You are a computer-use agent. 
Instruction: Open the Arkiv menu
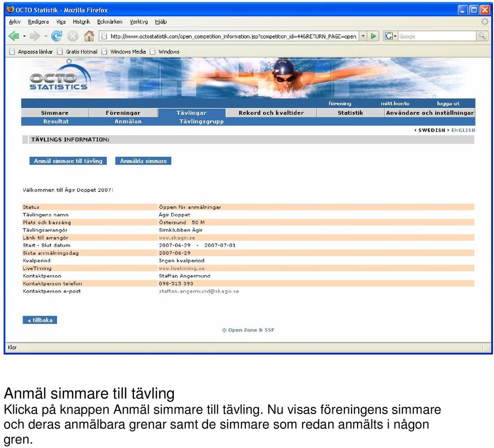pyautogui.click(x=14, y=22)
